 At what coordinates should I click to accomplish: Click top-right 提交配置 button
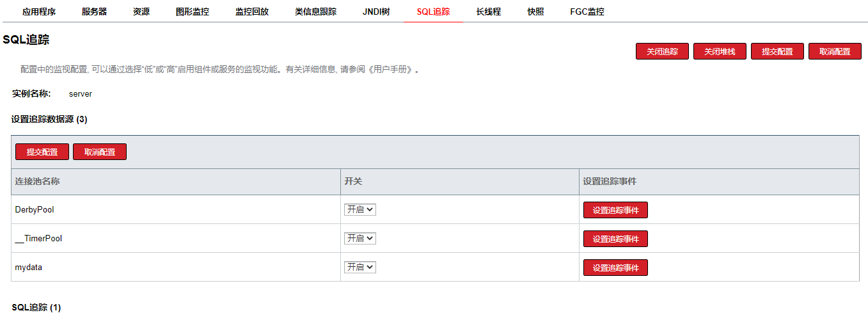click(x=777, y=52)
